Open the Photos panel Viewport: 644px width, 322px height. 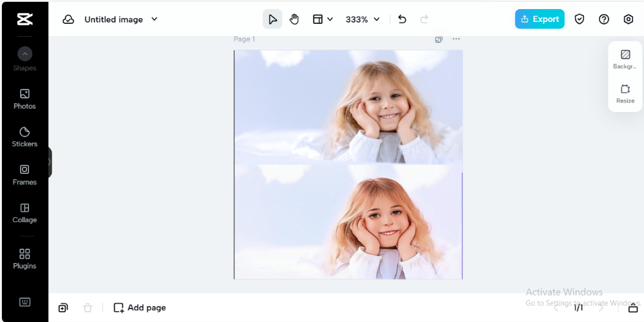click(x=24, y=99)
